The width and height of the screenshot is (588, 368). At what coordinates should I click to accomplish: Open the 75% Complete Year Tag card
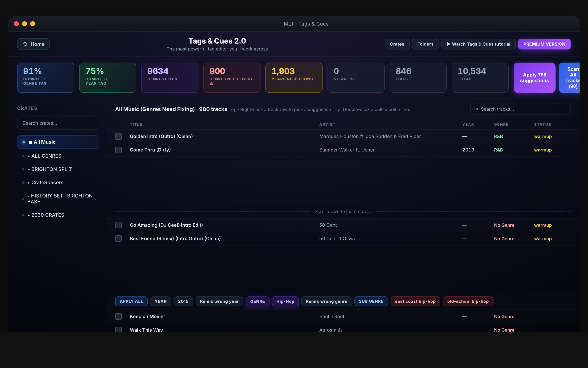click(x=108, y=78)
